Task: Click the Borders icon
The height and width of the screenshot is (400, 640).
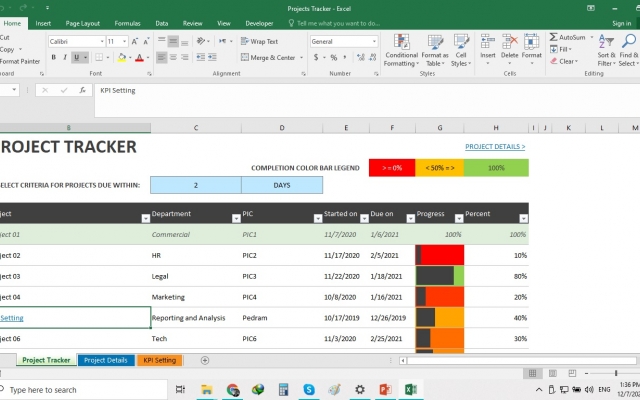Action: coord(99,58)
